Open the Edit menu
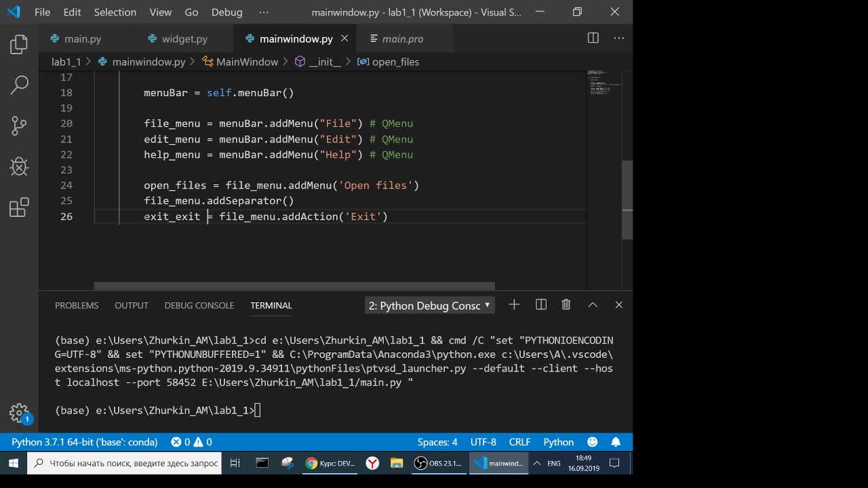 pyautogui.click(x=72, y=12)
